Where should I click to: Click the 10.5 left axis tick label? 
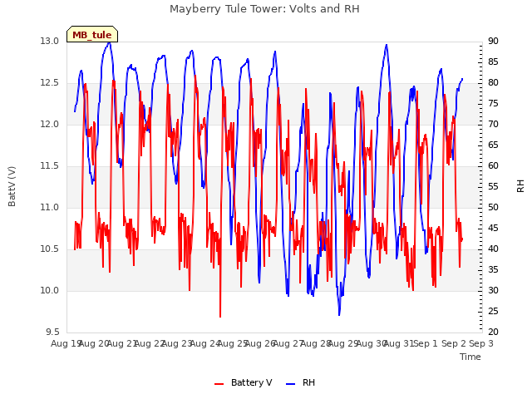click(x=50, y=249)
